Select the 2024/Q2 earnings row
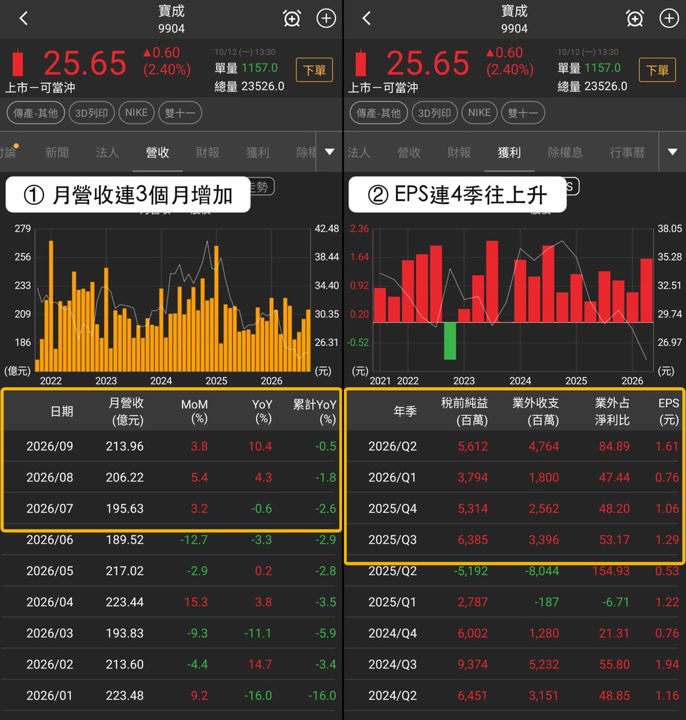The image size is (686, 720). pos(515,696)
